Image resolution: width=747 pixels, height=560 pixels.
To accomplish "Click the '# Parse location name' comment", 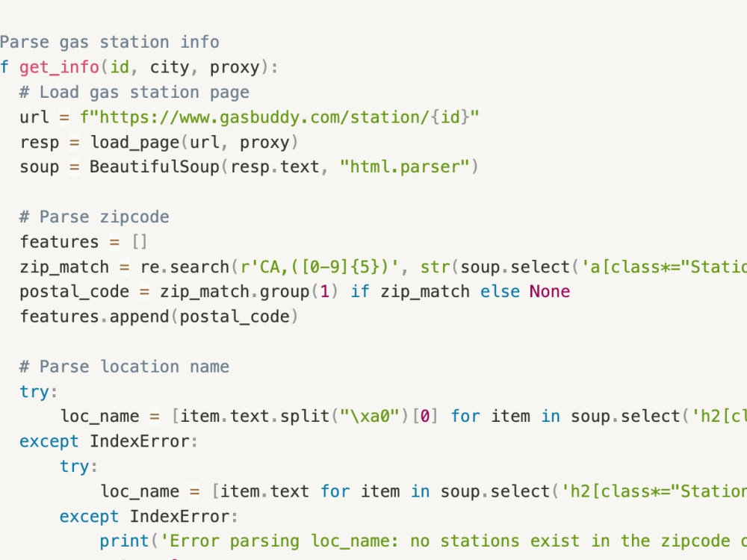I will pyautogui.click(x=124, y=367).
